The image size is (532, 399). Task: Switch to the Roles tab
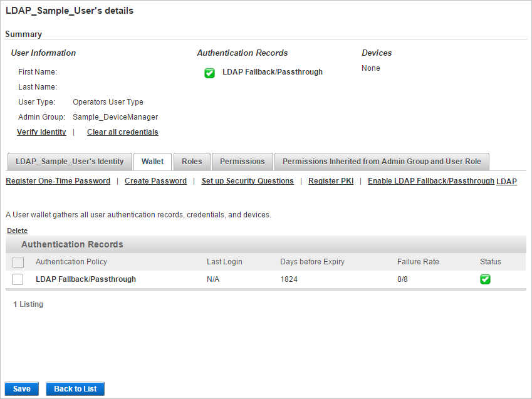coord(192,162)
